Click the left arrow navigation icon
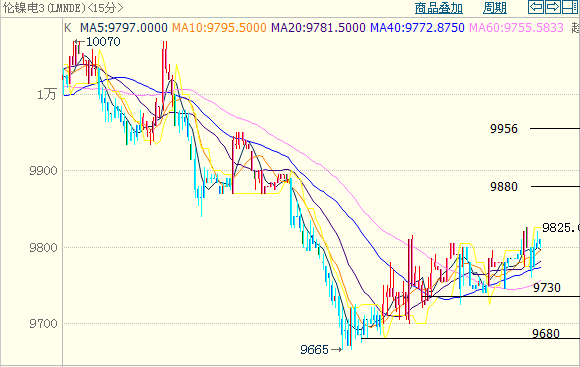580x367 pixels. pyautogui.click(x=536, y=7)
